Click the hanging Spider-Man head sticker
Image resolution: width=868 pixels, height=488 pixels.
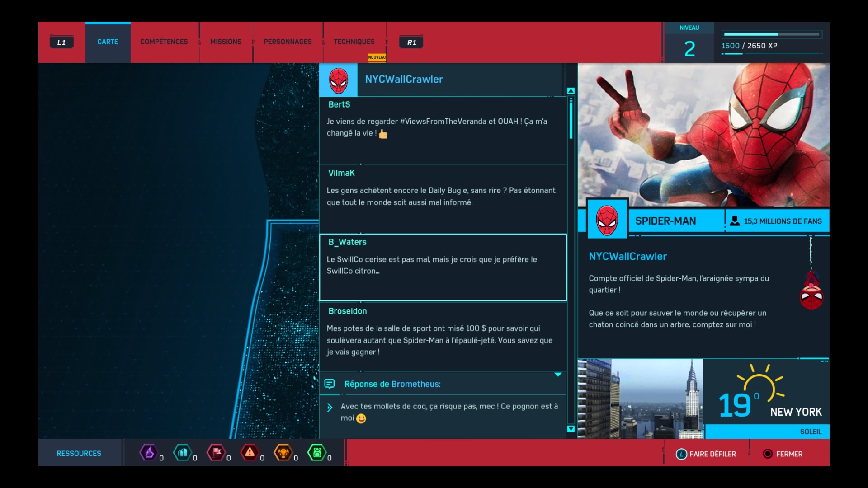click(x=811, y=291)
